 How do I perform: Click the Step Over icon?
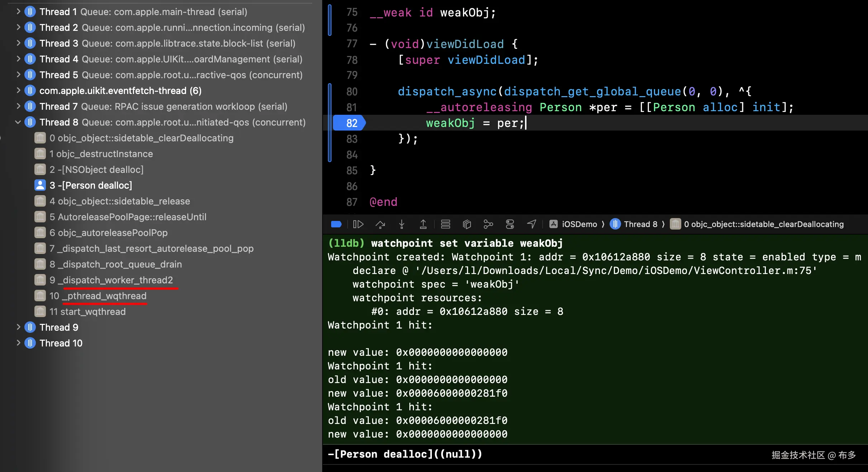pyautogui.click(x=380, y=224)
